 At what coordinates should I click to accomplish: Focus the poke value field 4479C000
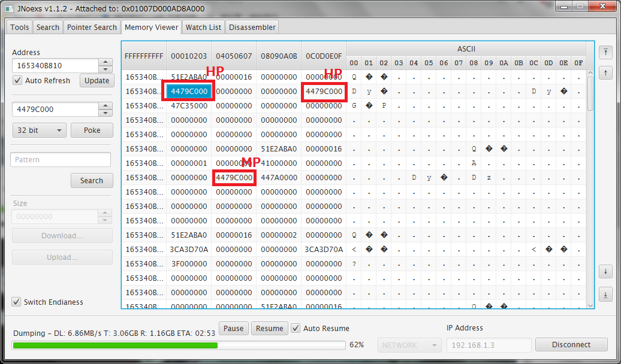pos(55,109)
